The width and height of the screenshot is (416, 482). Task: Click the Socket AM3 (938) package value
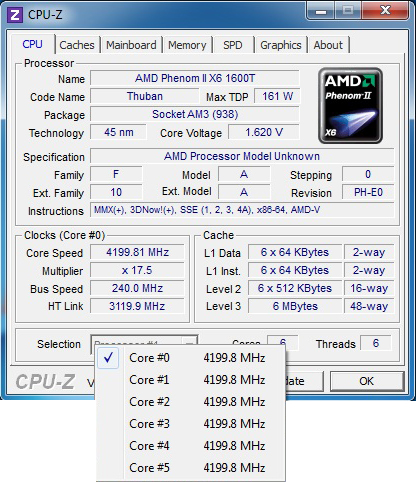(195, 114)
